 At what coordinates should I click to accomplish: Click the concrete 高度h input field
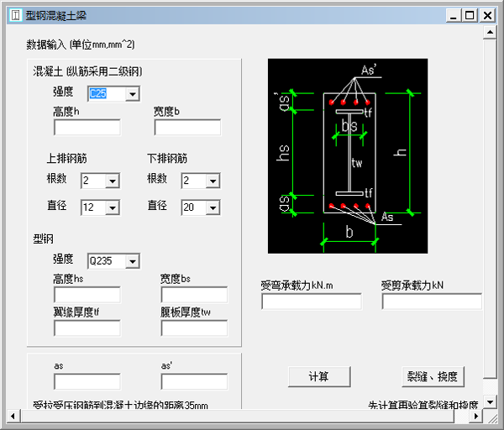pos(87,128)
